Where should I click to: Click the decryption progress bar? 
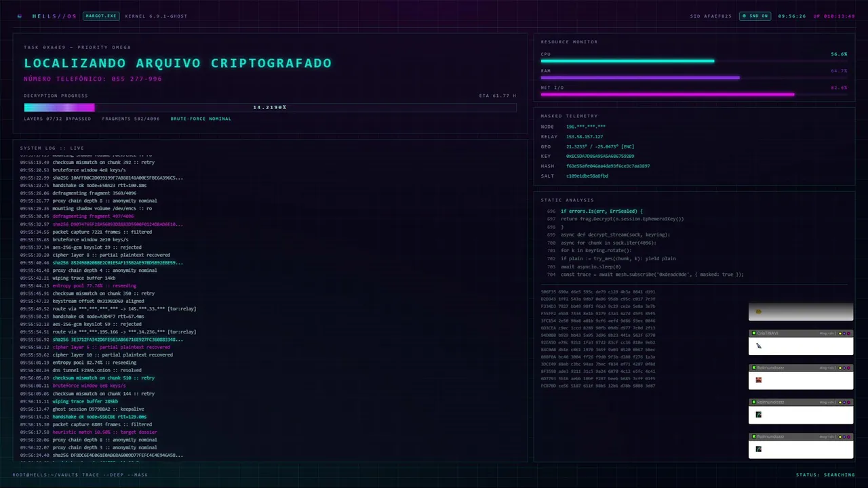pos(270,107)
